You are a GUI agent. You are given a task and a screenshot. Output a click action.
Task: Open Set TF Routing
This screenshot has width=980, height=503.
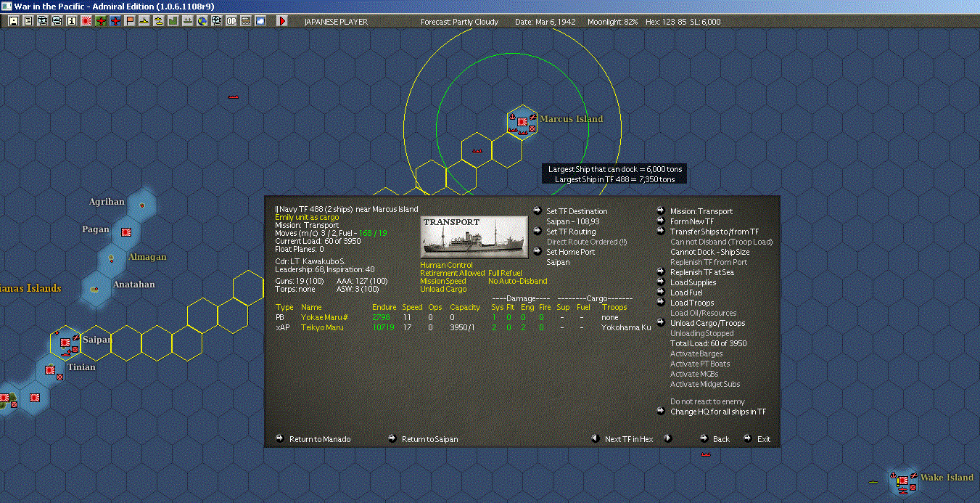[x=571, y=232]
